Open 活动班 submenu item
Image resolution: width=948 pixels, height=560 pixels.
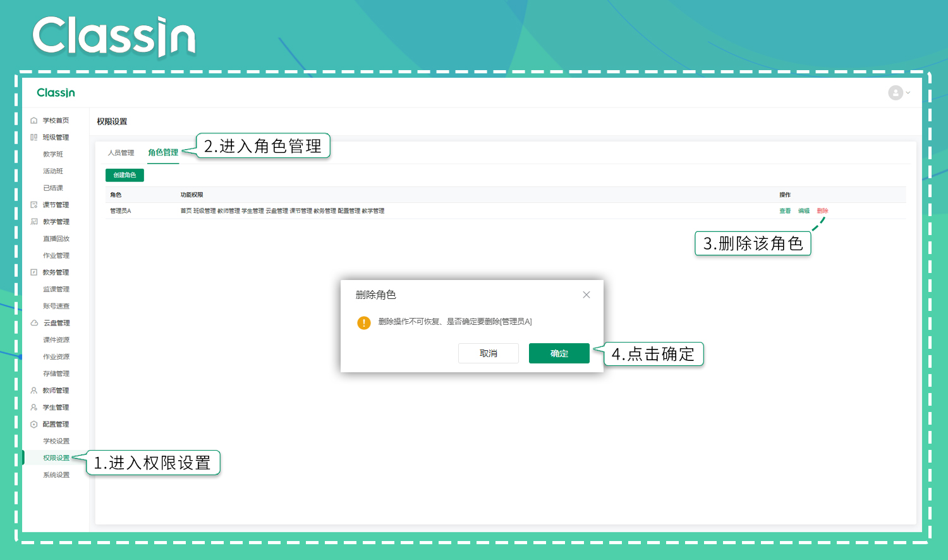(x=53, y=171)
